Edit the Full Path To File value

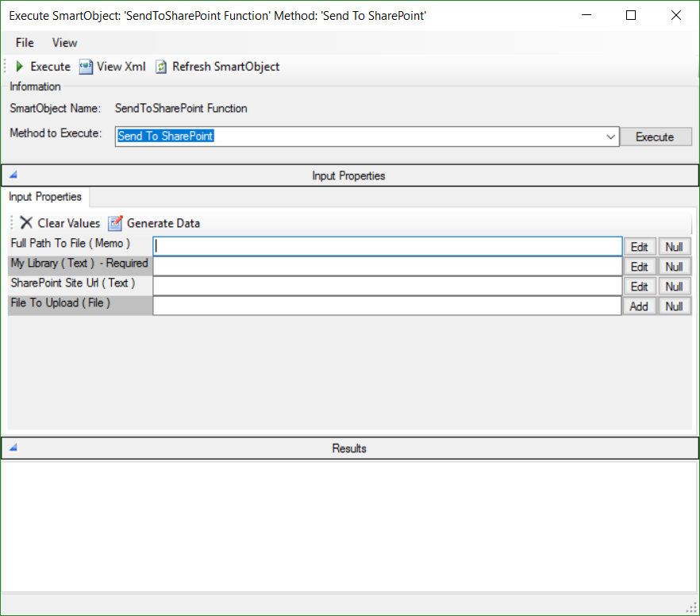pos(640,246)
